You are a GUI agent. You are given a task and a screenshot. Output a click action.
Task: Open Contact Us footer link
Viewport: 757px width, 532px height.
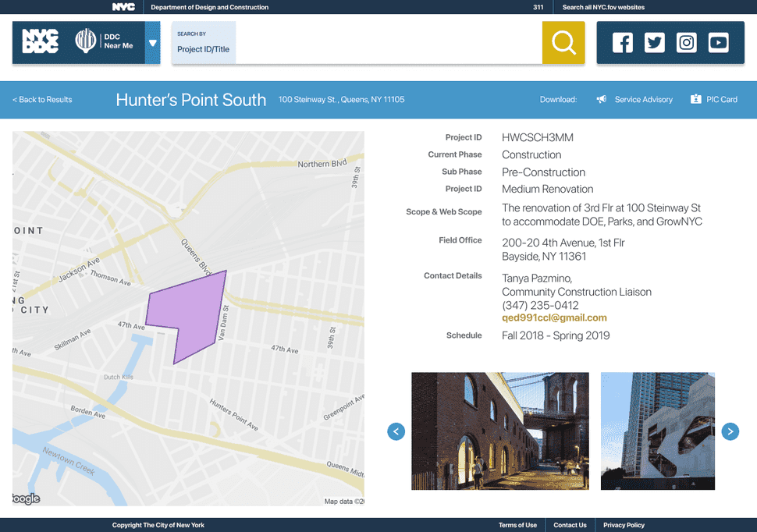570,525
